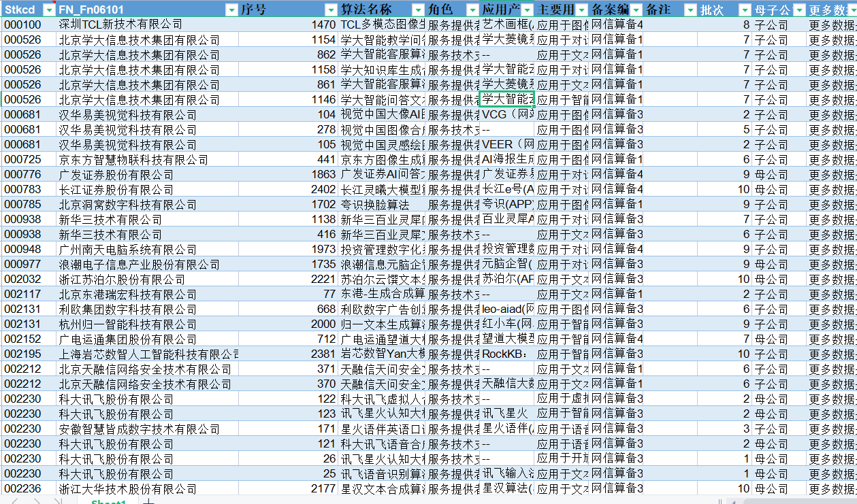Click the highlighted cell in row 1146
This screenshot has height=504, width=857.
pyautogui.click(x=506, y=99)
